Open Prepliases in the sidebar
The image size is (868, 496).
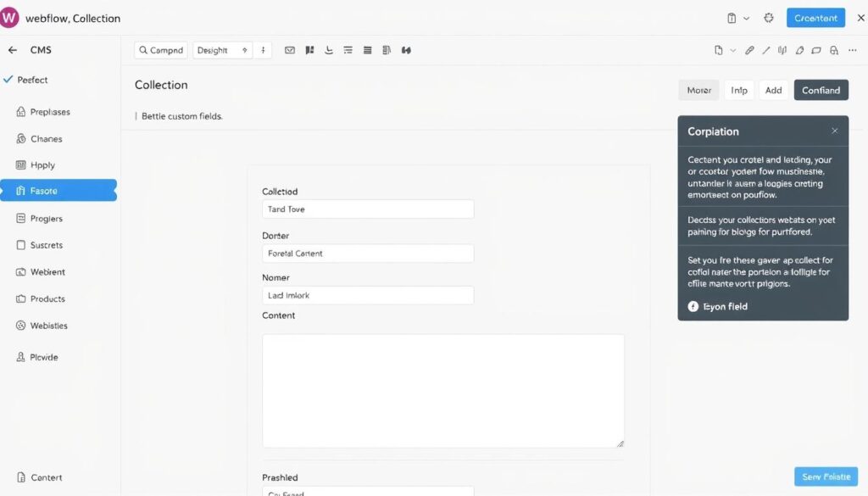click(43, 112)
